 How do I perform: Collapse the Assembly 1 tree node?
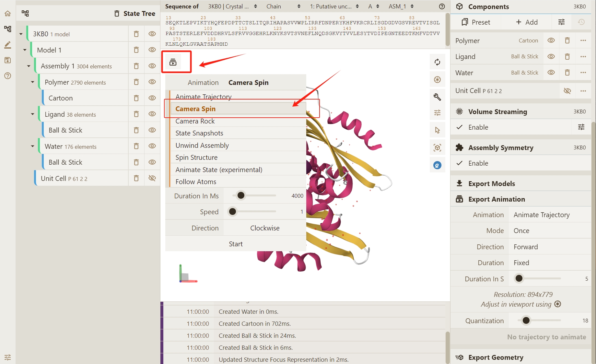point(29,66)
